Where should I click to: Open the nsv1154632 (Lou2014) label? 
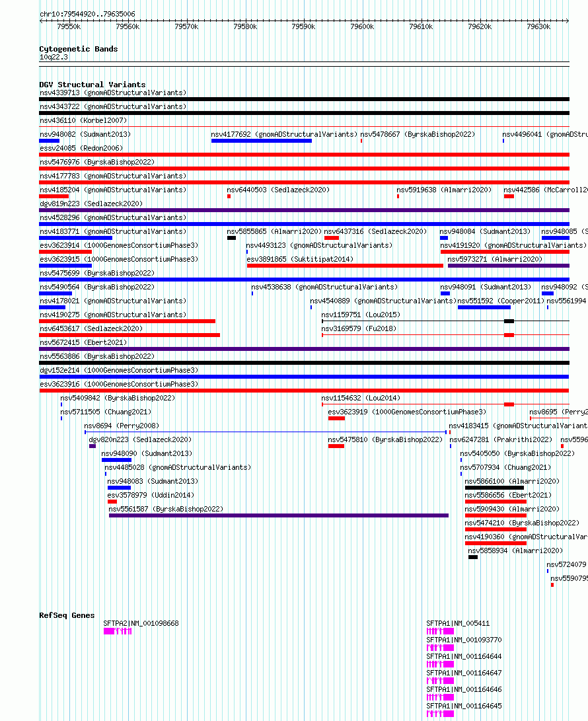pyautogui.click(x=361, y=398)
